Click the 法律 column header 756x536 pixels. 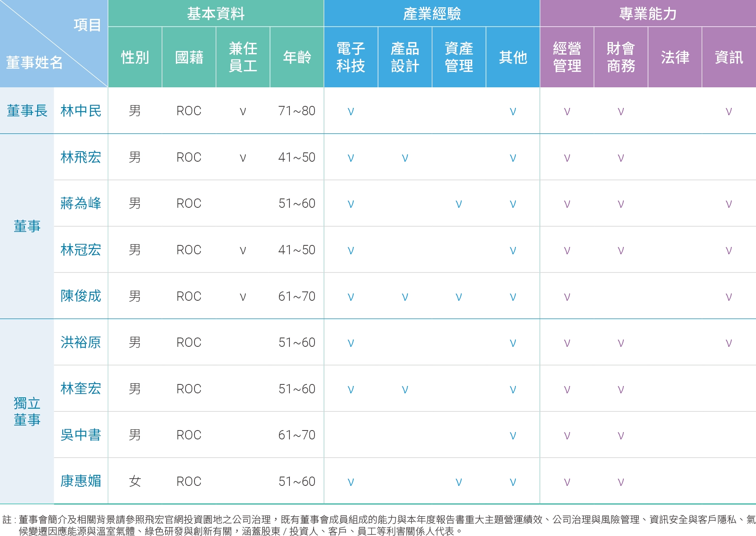click(675, 57)
